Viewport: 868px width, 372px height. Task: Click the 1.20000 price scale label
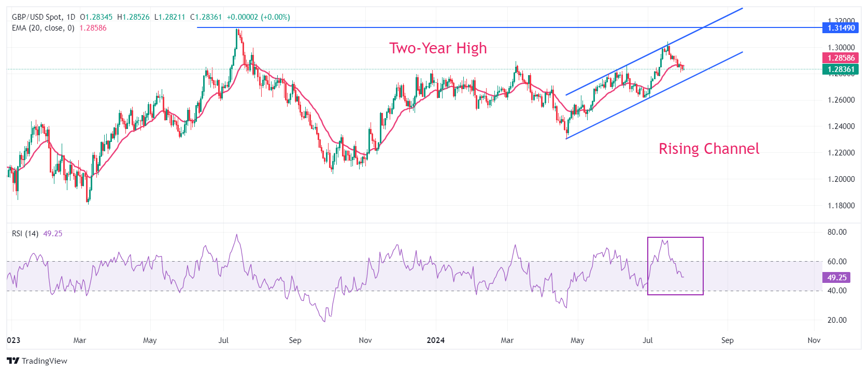click(841, 179)
